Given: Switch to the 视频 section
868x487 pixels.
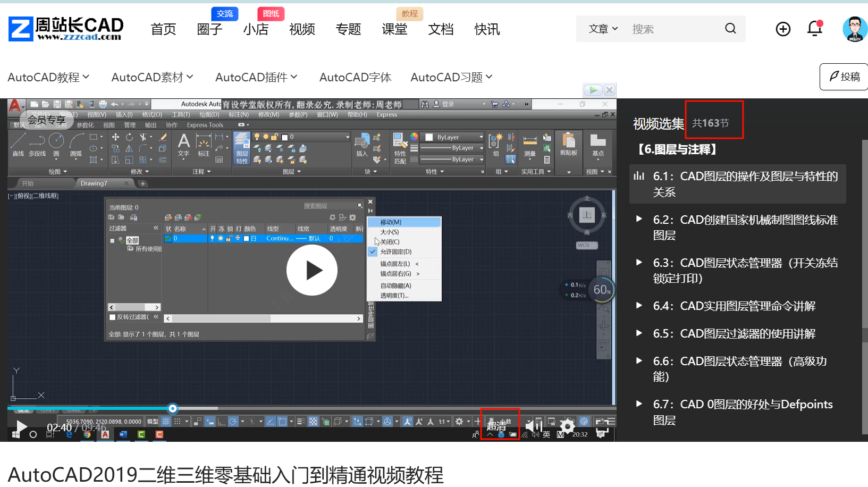Looking at the screenshot, I should pos(302,29).
